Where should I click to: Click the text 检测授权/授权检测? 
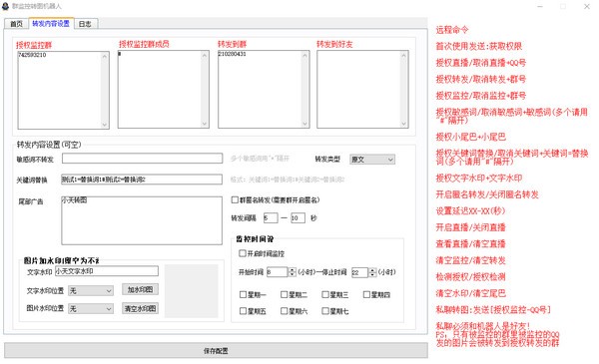tap(470, 276)
